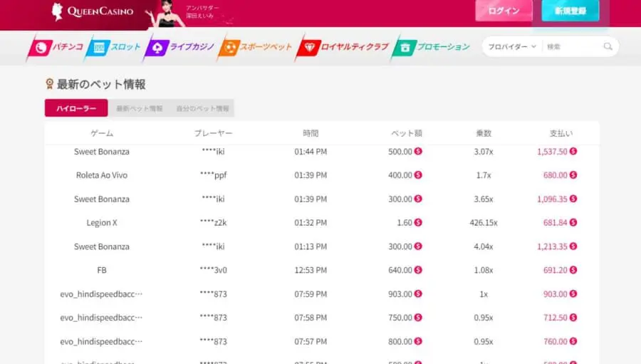Open the パチンコ category icon
The width and height of the screenshot is (641, 364).
[40, 48]
